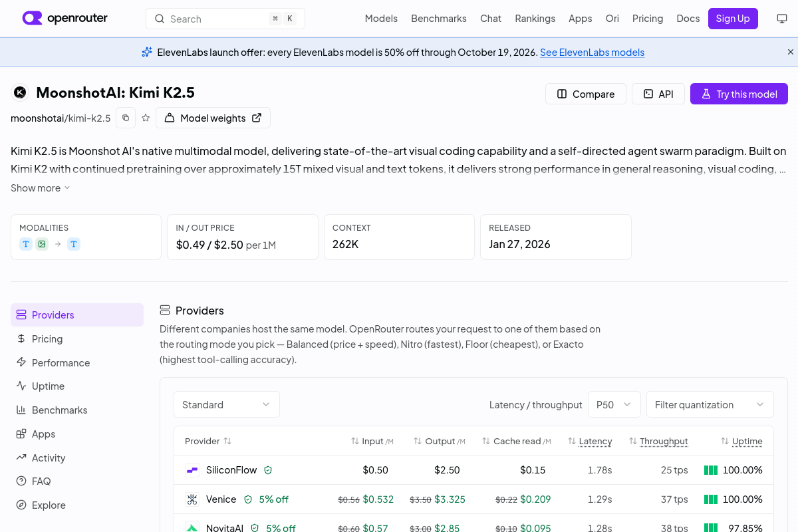Screen dimensions: 798x532
Task: Select Explore in the sidebar
Action: [77, 505]
